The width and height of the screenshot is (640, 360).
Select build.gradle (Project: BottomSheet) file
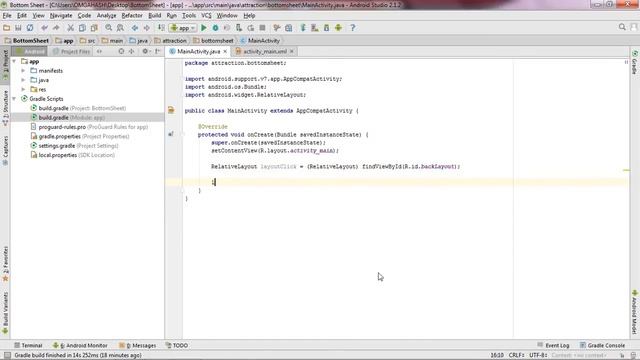[x=78, y=108]
